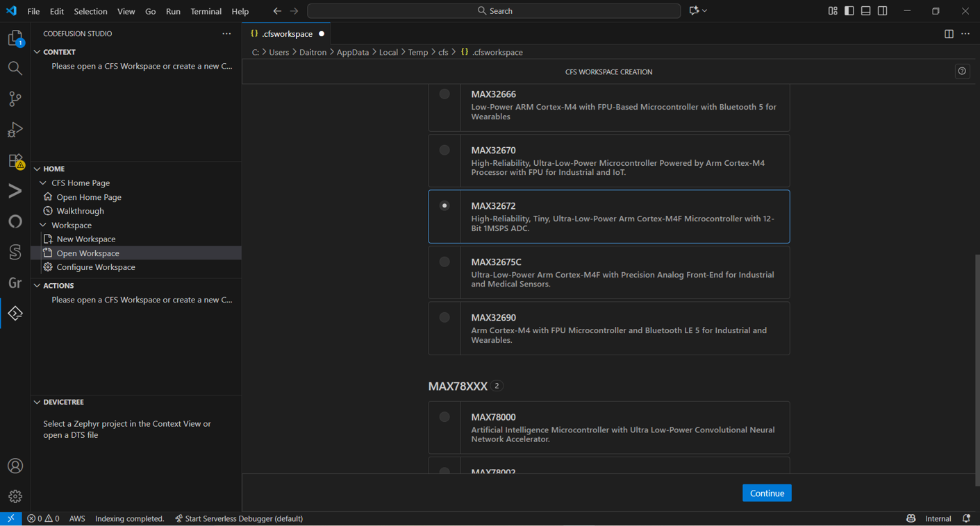Viewport: 980px width, 526px height.
Task: Collapse the DEVICETREE section
Action: [38, 402]
